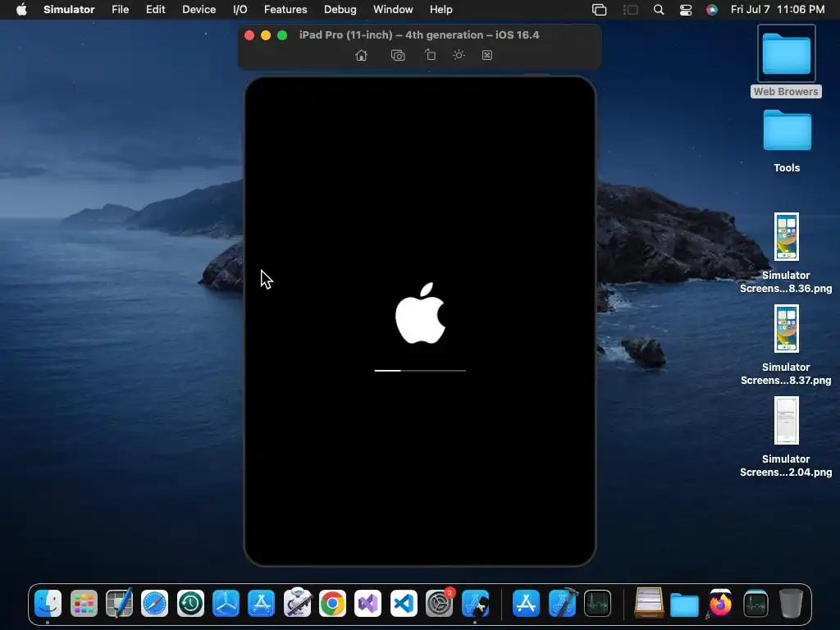Image resolution: width=840 pixels, height=630 pixels.
Task: Open Visual Studio Code from the Dock
Action: coord(404,604)
